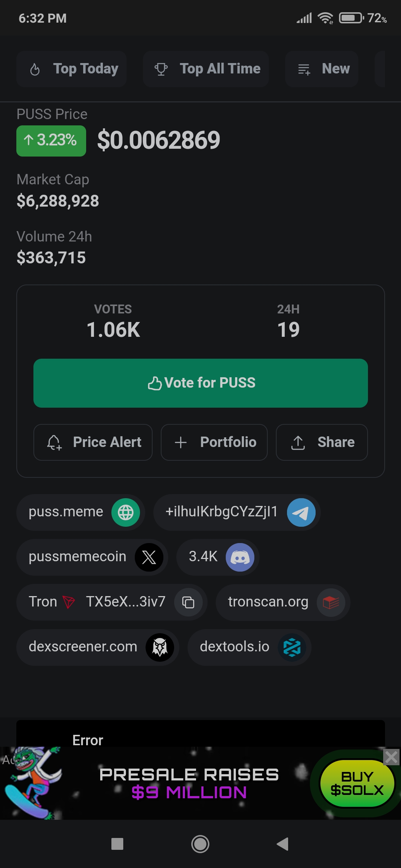Open the Discord icon with 3.4K
Viewport: 401px width, 868px height.
pyautogui.click(x=240, y=557)
